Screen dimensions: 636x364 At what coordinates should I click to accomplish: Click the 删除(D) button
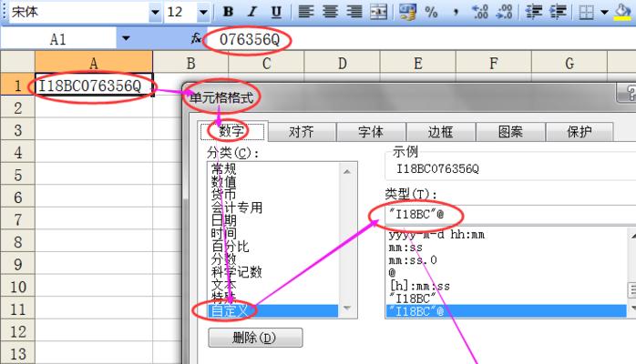coord(255,338)
